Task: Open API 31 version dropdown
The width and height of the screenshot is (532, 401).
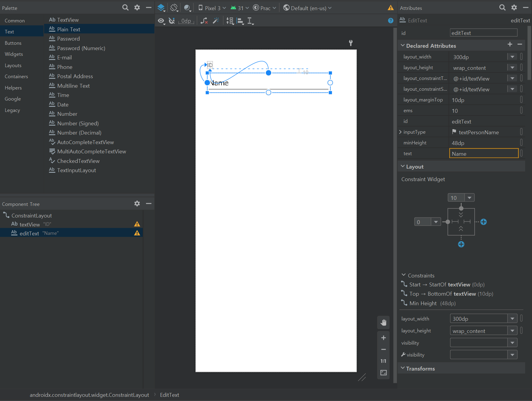Action: 240,8
